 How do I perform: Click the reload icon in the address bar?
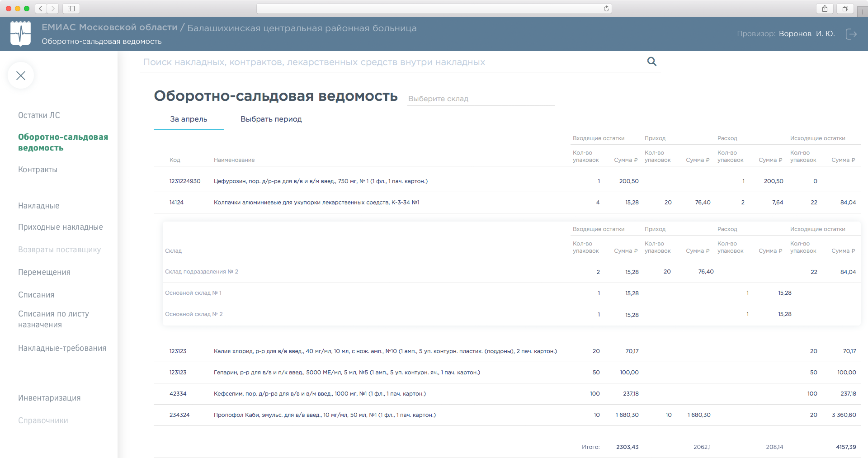coord(607,8)
